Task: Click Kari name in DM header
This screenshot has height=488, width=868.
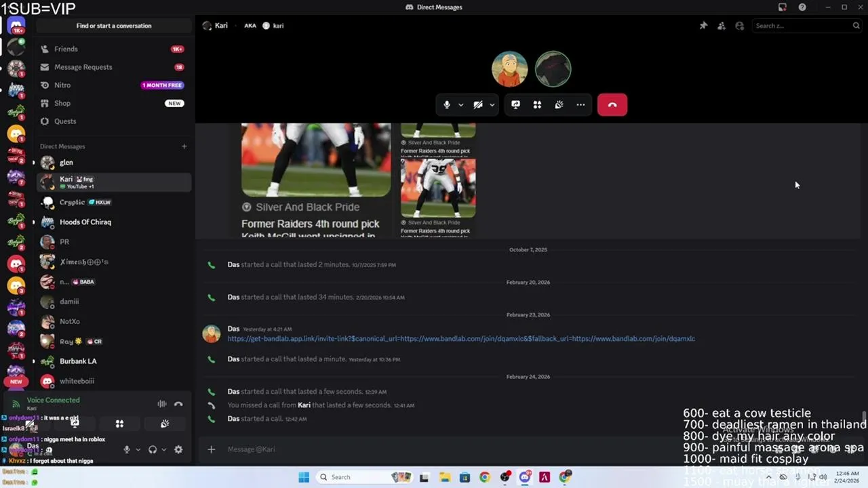Action: [221, 26]
